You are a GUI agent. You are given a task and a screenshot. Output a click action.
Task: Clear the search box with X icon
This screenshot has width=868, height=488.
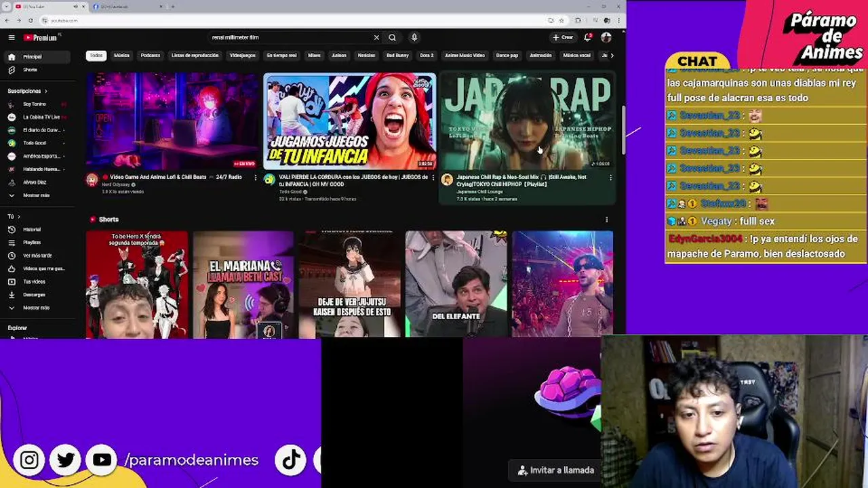[376, 37]
